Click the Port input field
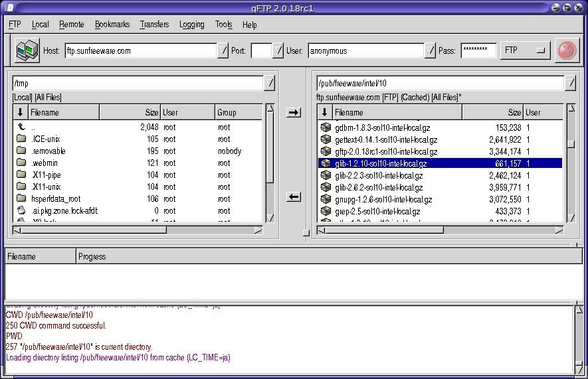 [261, 50]
